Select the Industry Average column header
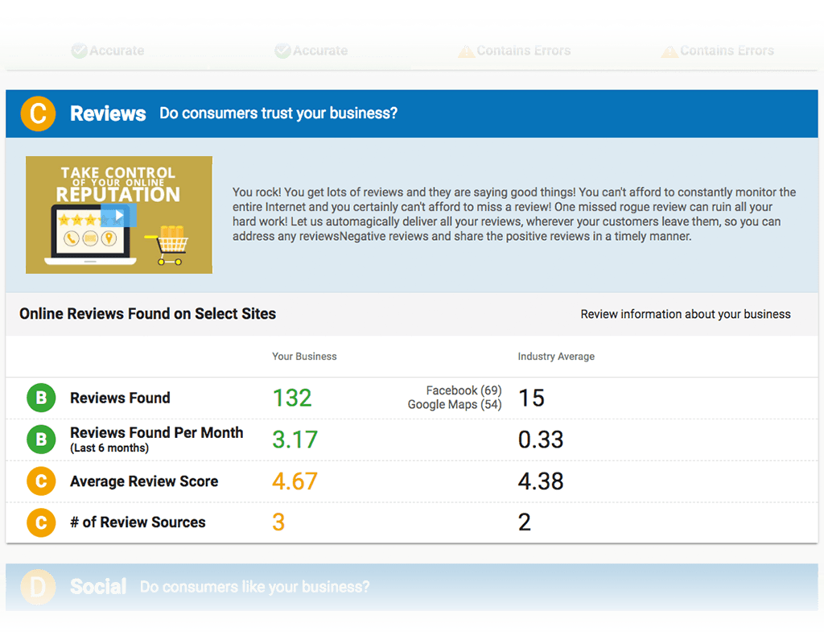The height and width of the screenshot is (644, 824). point(556,357)
